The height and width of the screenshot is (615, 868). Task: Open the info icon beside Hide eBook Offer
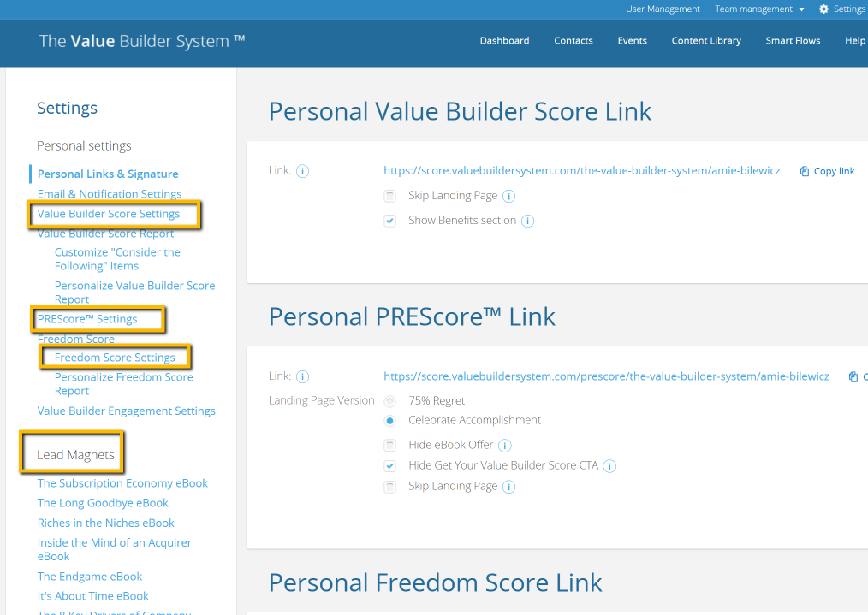coord(504,445)
